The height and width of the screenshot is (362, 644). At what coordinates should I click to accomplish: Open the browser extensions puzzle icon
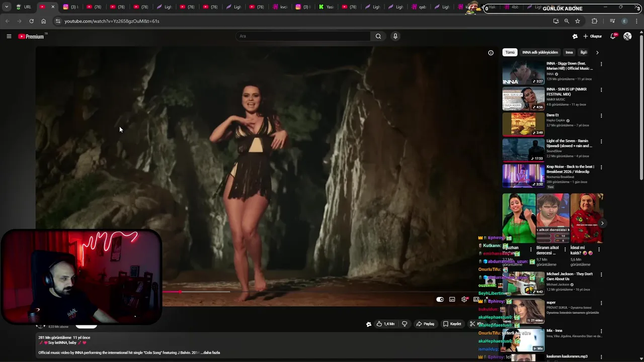[x=595, y=21]
